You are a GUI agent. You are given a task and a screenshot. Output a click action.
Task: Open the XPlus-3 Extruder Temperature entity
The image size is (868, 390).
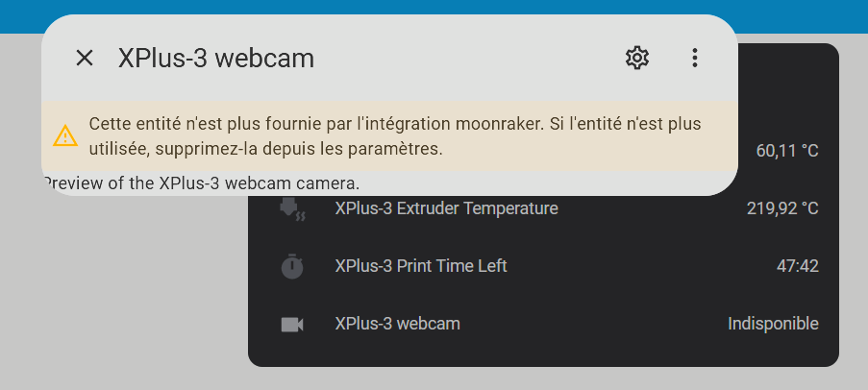pyautogui.click(x=446, y=208)
